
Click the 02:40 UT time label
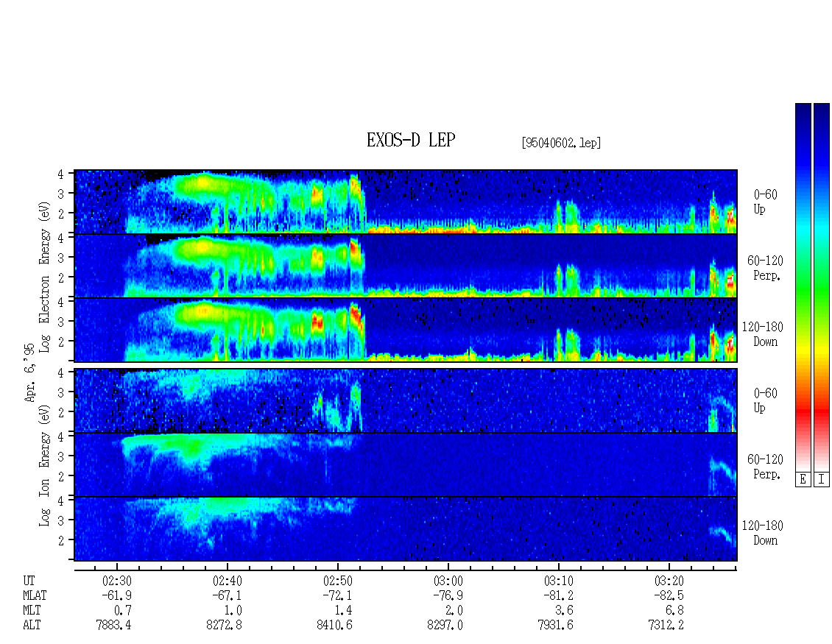click(x=227, y=581)
